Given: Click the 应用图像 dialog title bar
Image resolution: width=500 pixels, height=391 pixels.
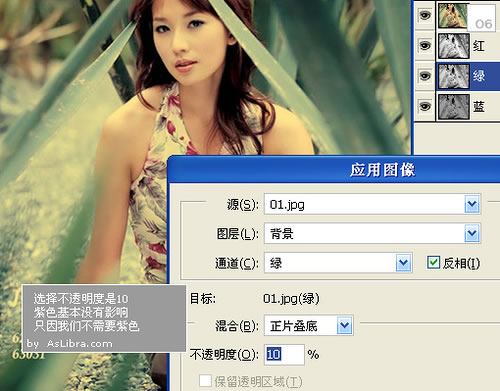Looking at the screenshot, I should pos(335,170).
